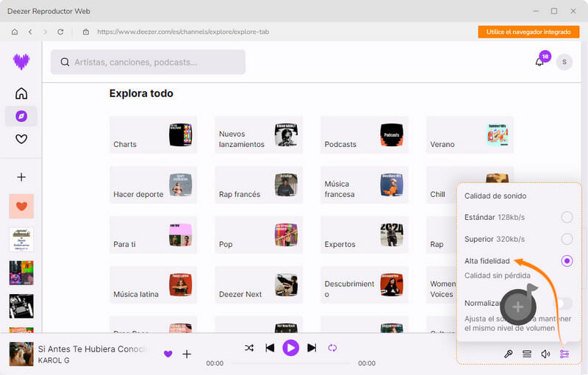Open the Verano category card

(470, 135)
